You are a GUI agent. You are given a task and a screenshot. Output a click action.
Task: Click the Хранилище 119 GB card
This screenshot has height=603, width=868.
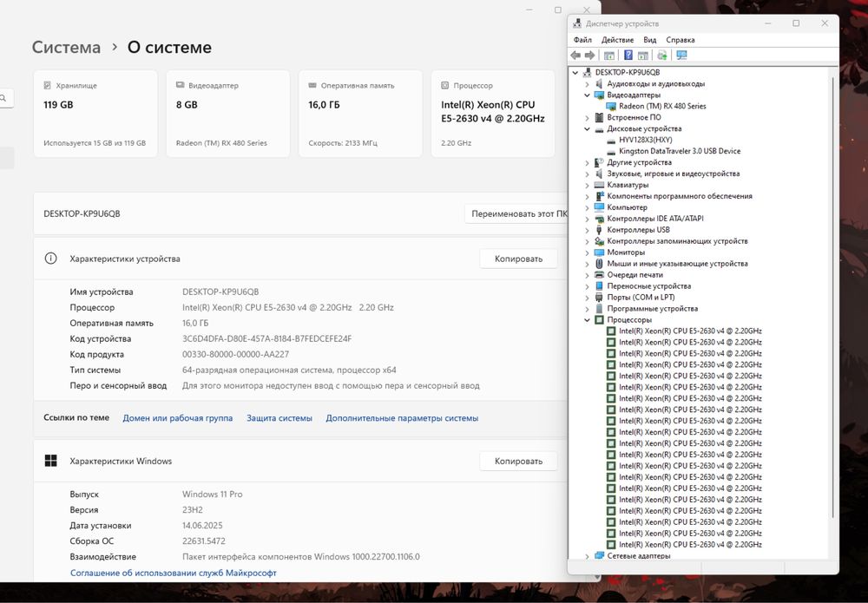tap(95, 114)
